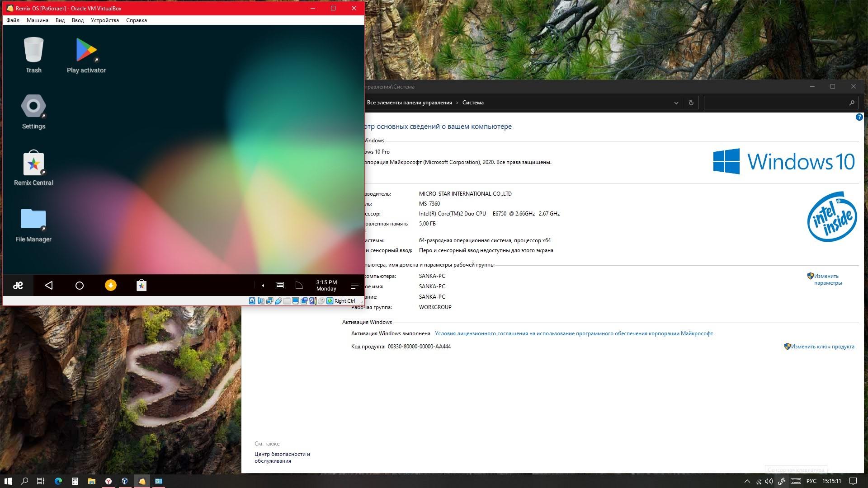
Task: Open the Устройства menu in VirtualBox
Action: (x=105, y=20)
